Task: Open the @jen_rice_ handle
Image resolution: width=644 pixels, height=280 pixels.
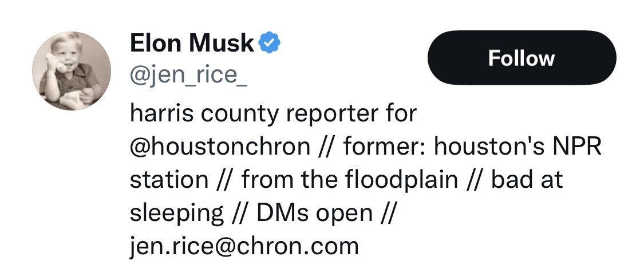Action: [x=188, y=76]
